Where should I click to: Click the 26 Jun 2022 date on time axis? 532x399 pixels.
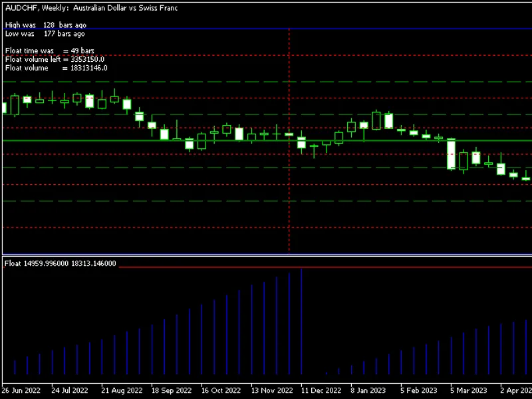21,390
